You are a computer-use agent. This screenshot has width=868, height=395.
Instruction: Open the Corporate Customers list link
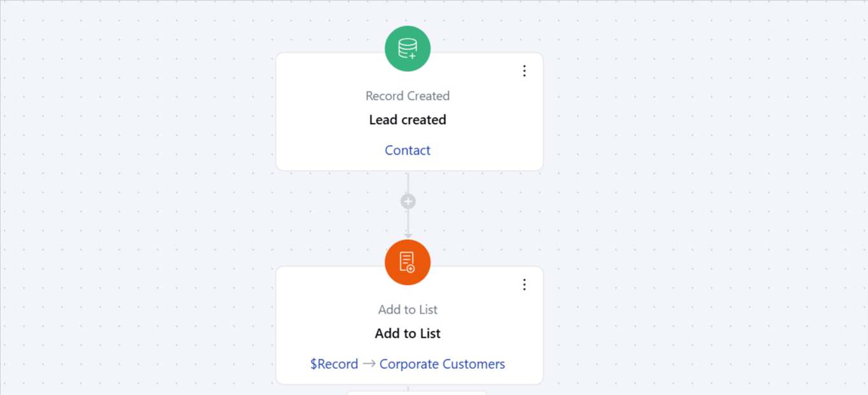[442, 364]
